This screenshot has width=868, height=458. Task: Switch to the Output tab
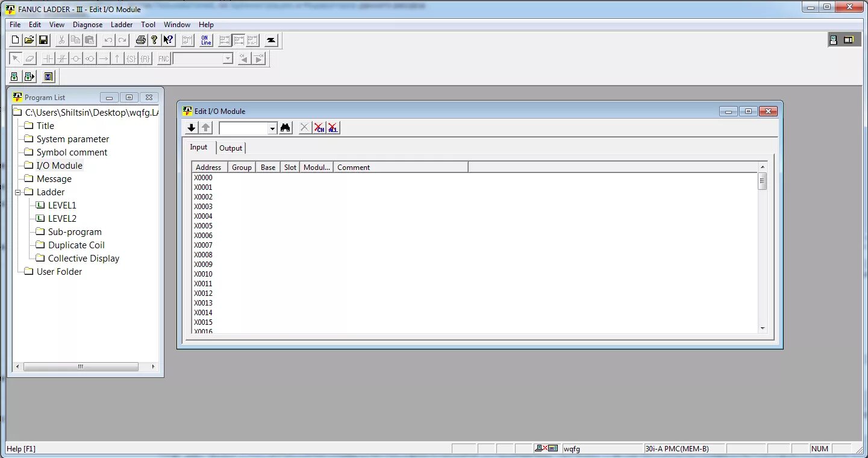point(231,148)
